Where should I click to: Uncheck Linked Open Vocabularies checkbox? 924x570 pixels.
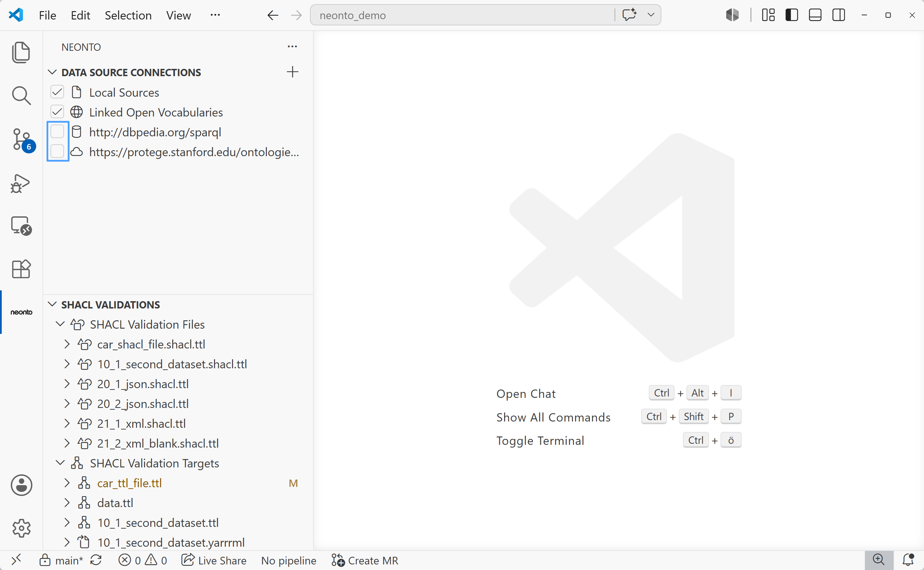(x=57, y=112)
